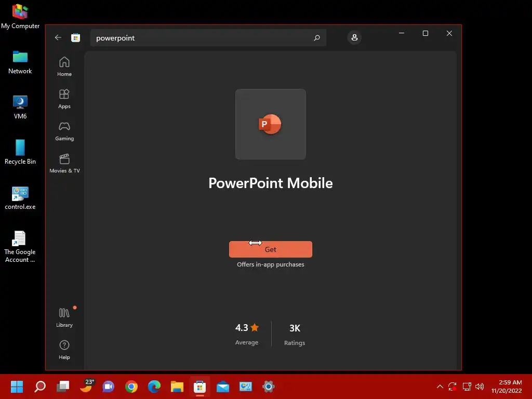Open Help in the Store sidebar
Viewport: 532px width, 399px height.
pyautogui.click(x=64, y=350)
